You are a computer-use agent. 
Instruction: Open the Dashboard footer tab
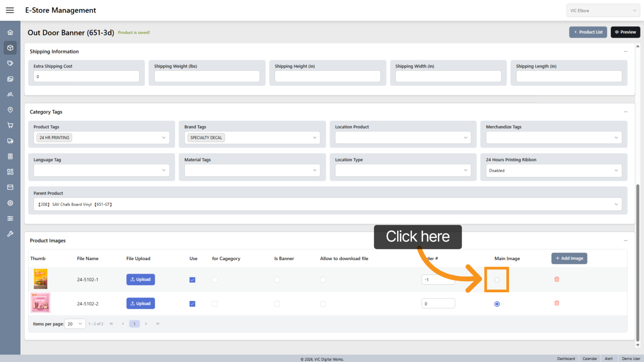[x=566, y=359]
